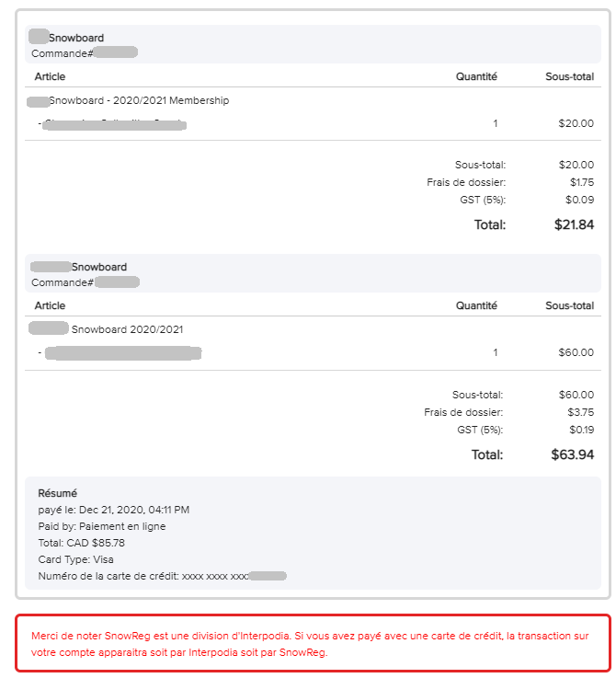This screenshot has width=616, height=678.
Task: Click the GST amount of $0.09
Action: click(x=581, y=200)
